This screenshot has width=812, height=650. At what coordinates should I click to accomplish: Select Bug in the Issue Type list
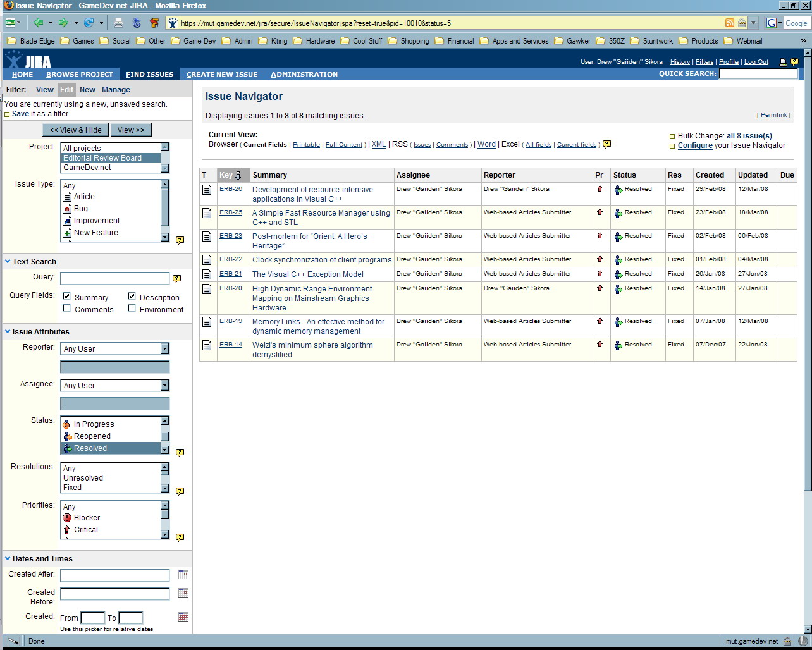pos(80,208)
